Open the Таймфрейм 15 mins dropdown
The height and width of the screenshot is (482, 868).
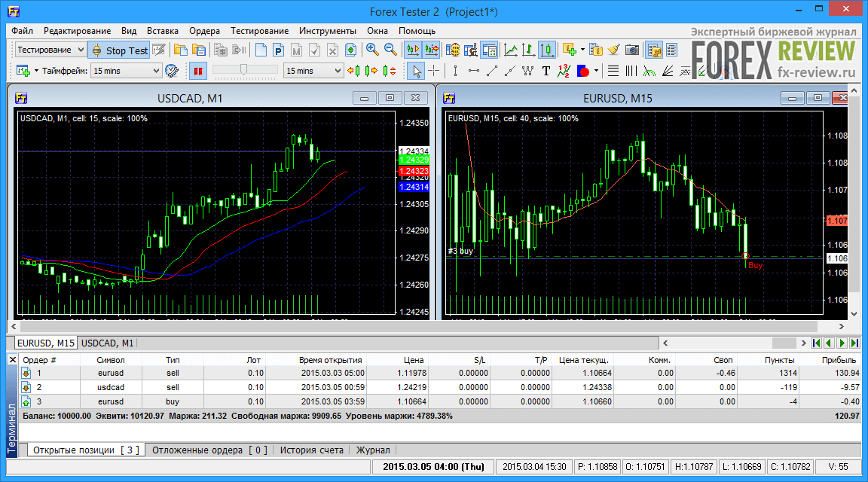click(x=126, y=71)
